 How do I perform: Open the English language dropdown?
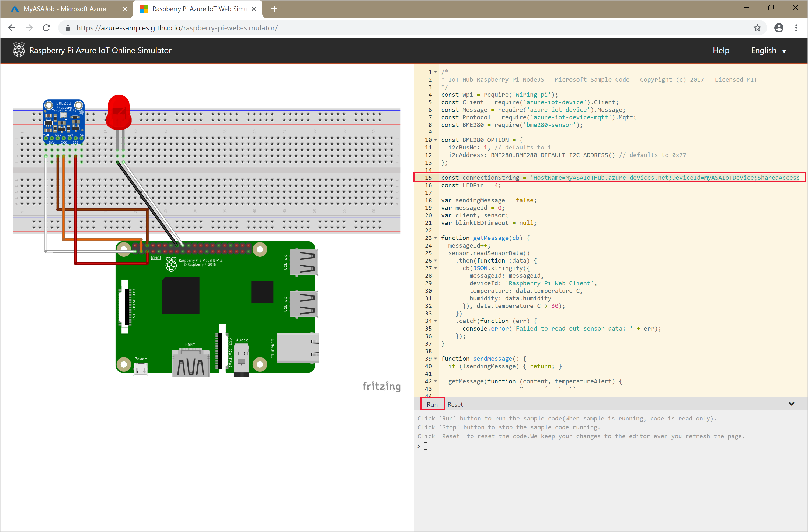pos(769,50)
